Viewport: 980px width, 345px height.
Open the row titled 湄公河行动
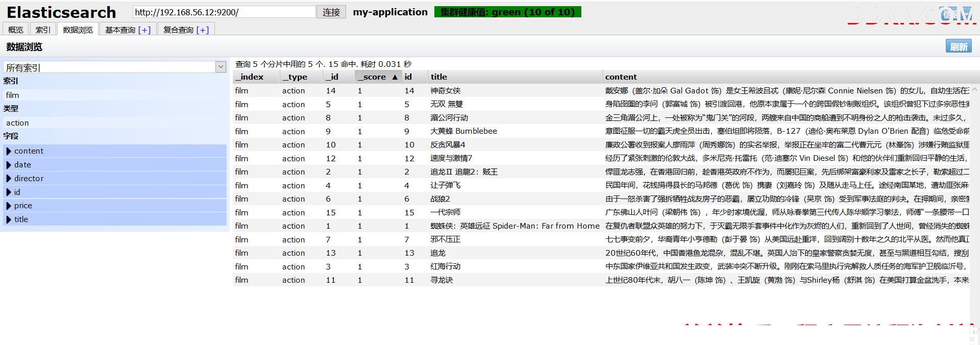coord(601,118)
